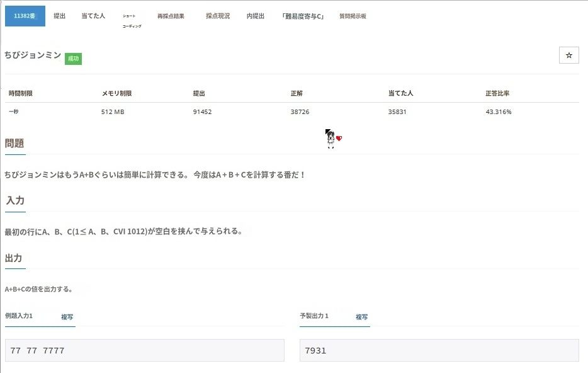Click the problem title ちびジョンミン

[33, 56]
